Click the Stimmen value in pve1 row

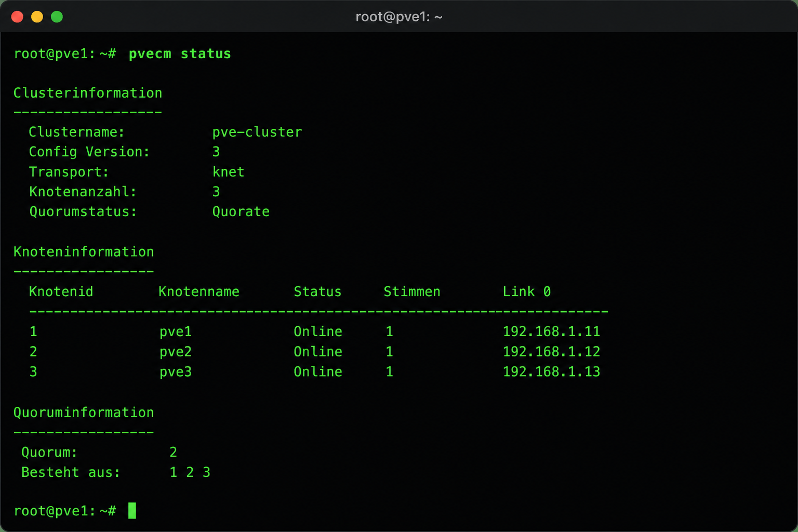click(389, 332)
